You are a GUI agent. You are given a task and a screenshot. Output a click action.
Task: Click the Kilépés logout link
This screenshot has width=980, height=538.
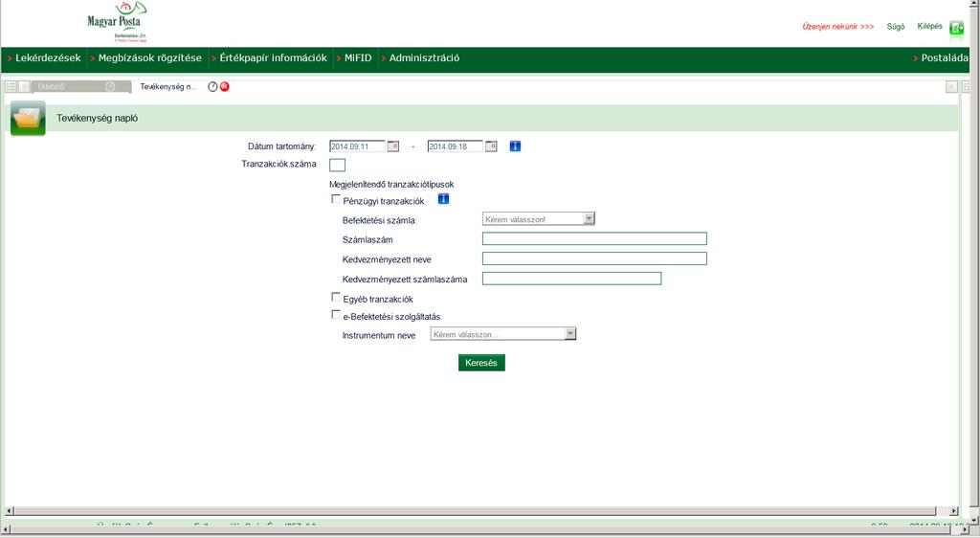pyautogui.click(x=929, y=26)
